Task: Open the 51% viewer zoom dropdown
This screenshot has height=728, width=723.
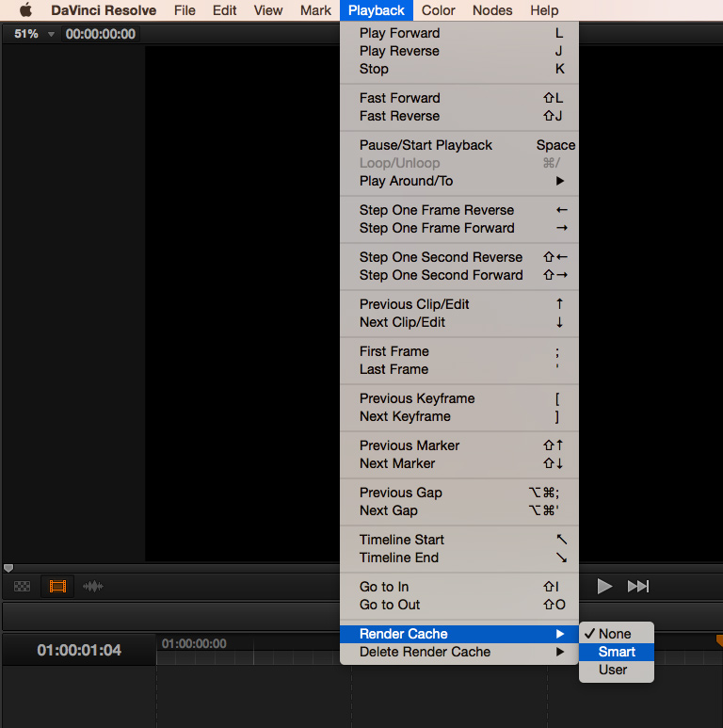Action: (x=34, y=34)
